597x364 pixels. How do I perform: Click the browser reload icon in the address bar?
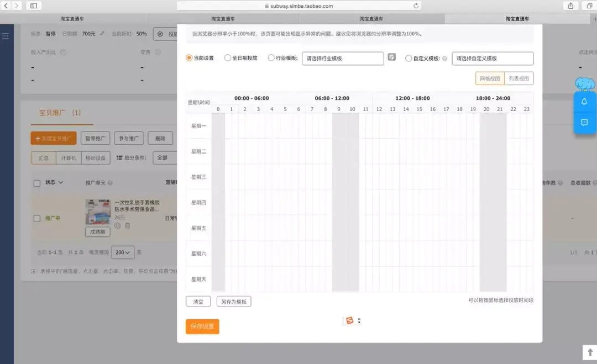416,6
